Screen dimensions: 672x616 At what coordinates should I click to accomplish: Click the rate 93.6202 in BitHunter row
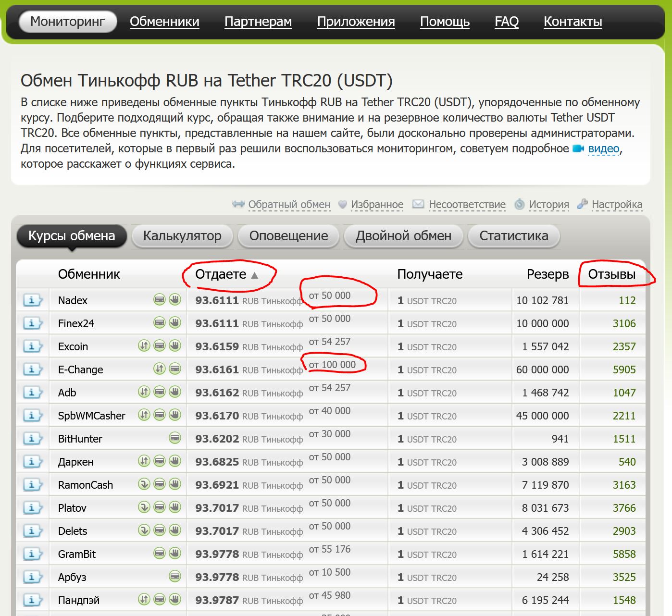217,439
